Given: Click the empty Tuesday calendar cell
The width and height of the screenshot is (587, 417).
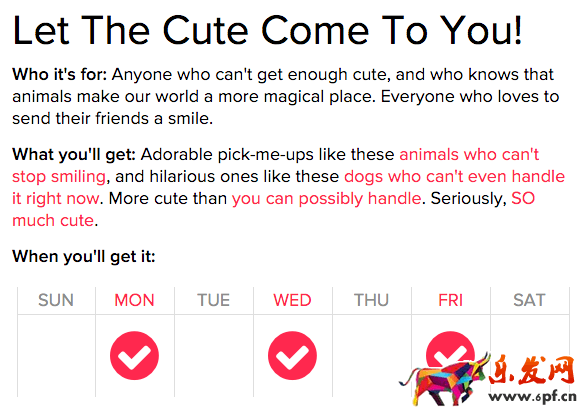Looking at the screenshot, I should point(214,356).
